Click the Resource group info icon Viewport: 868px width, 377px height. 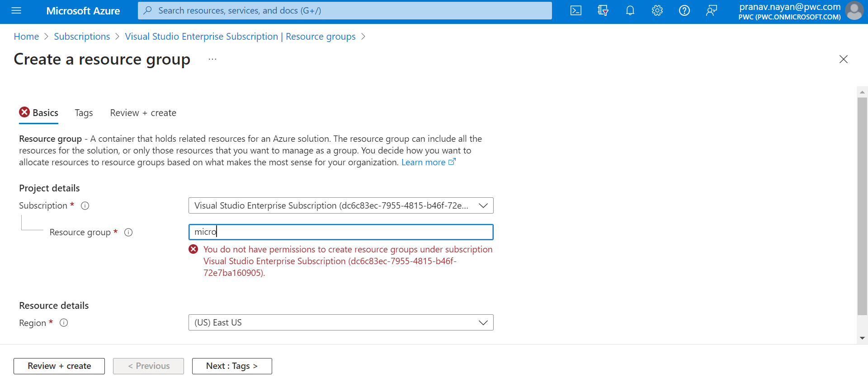tap(128, 233)
